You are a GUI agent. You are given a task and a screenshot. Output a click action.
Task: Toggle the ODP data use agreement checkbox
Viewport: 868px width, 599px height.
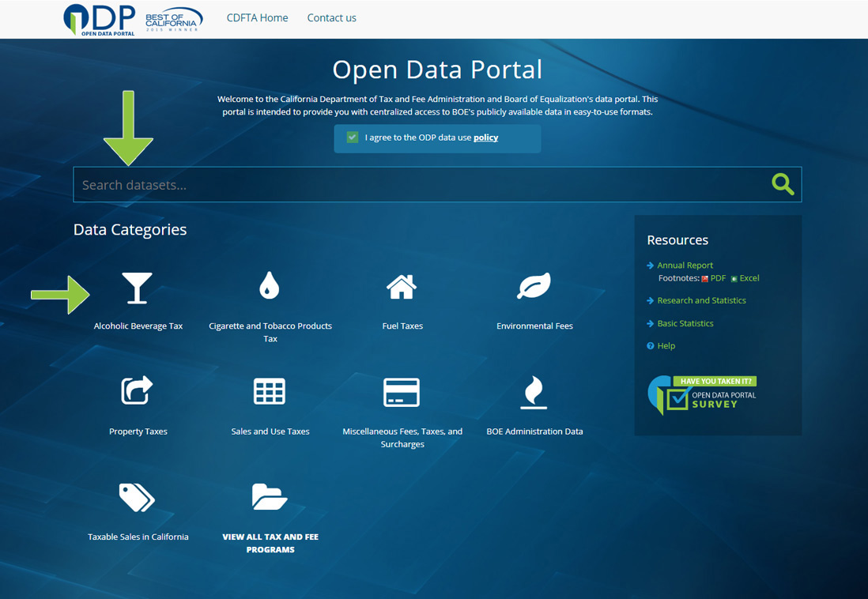352,138
